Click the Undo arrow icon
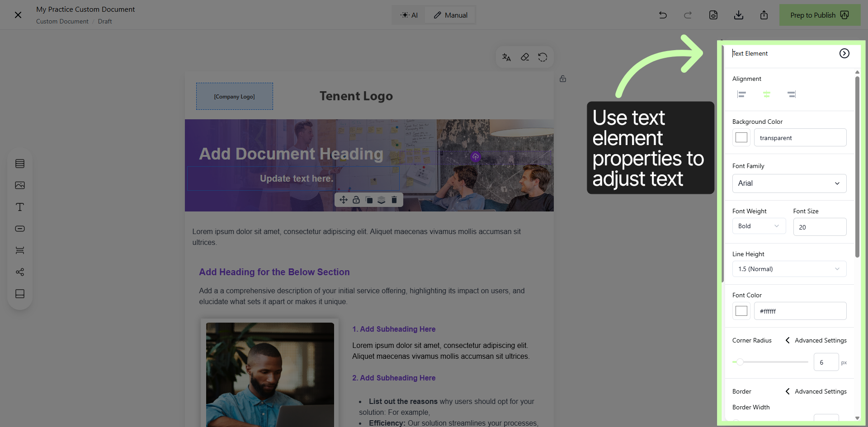Screen dimensions: 868x427 coord(663,15)
